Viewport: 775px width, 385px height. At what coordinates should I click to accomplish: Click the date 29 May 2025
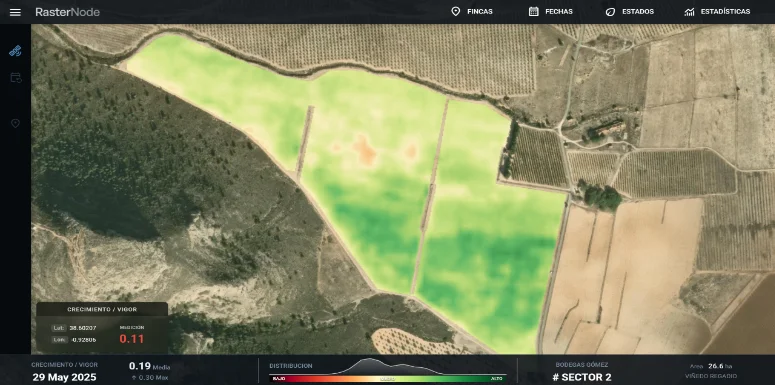pyautogui.click(x=64, y=377)
